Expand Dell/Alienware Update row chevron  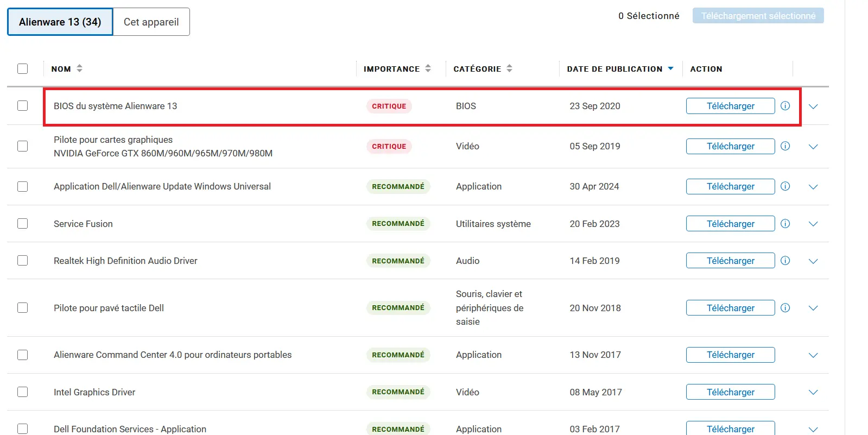tap(813, 187)
